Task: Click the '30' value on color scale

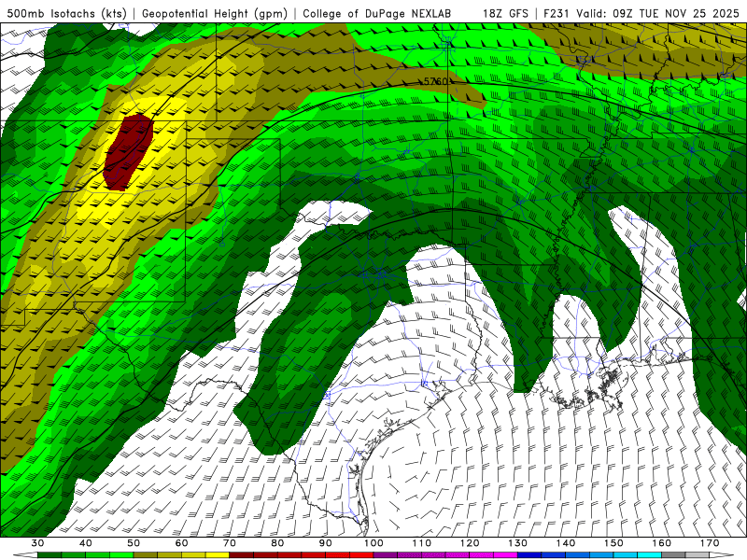Action: (37, 543)
